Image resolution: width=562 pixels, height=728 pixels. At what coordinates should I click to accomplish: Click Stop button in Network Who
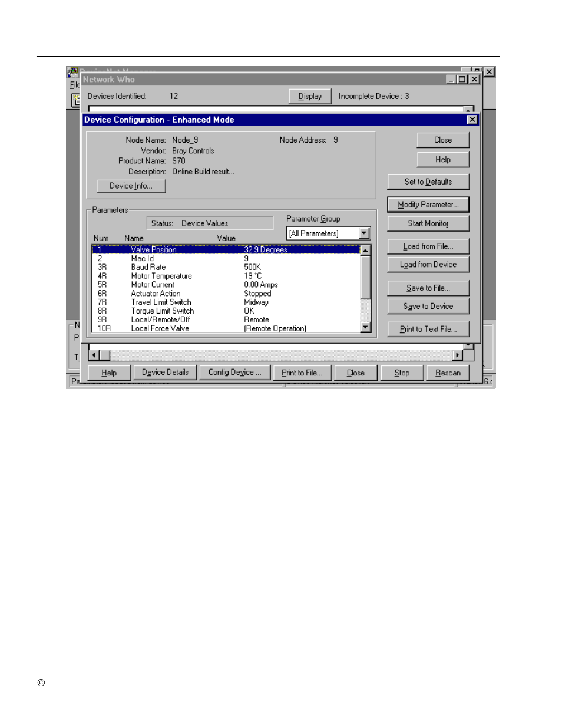pyautogui.click(x=402, y=373)
